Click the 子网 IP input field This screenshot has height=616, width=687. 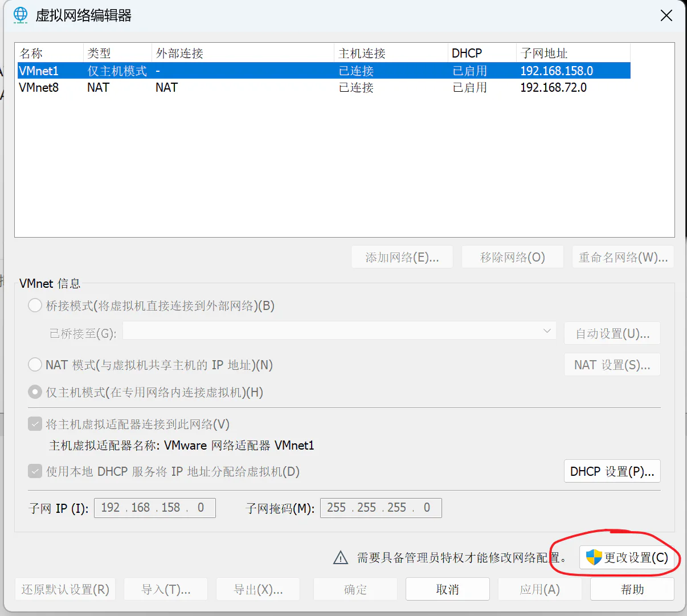tap(155, 508)
